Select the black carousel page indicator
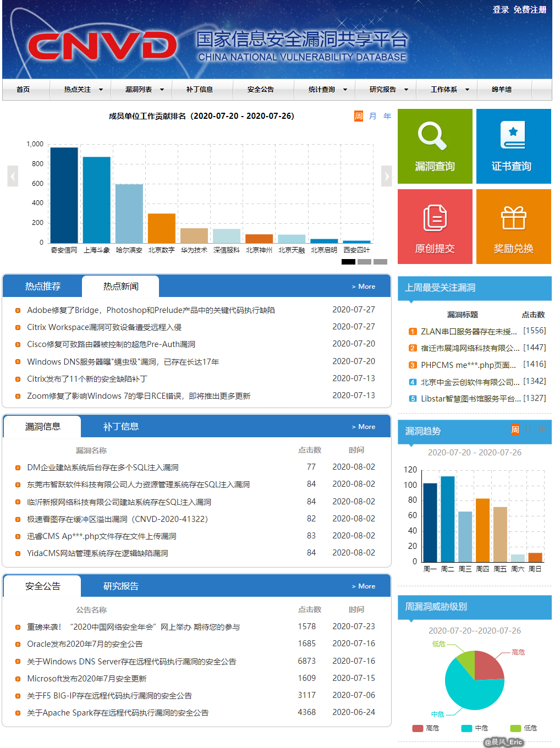 point(348,262)
